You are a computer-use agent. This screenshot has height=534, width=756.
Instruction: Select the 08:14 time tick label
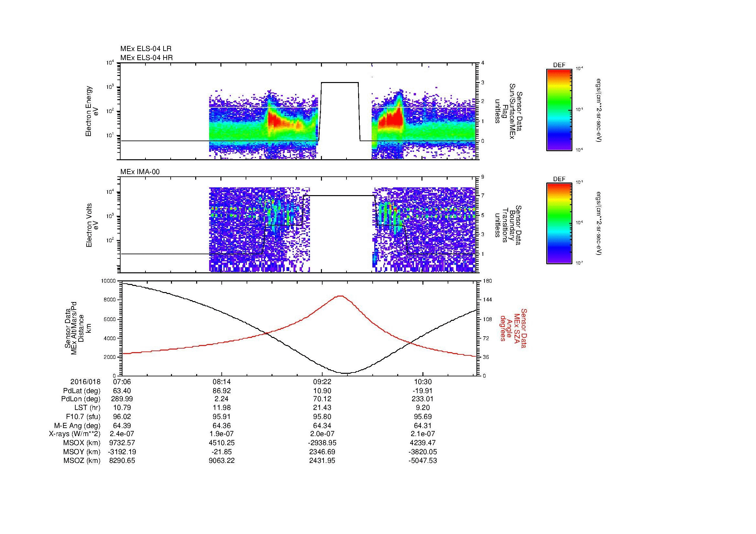coord(222,382)
